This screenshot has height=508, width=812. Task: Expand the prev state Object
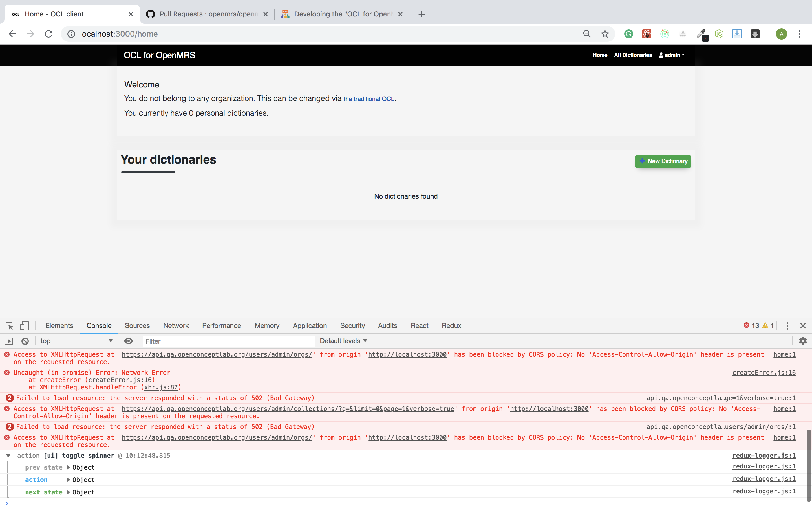(x=69, y=467)
